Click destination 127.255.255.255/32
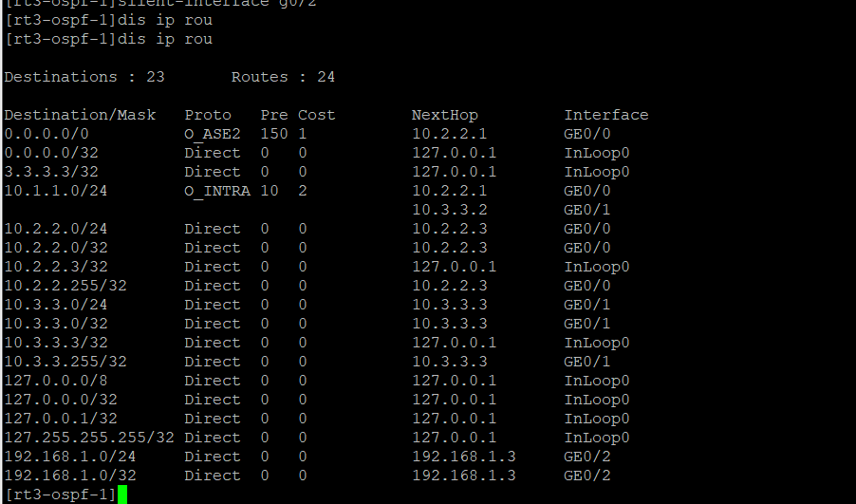This screenshot has height=504, width=856. tap(89, 438)
